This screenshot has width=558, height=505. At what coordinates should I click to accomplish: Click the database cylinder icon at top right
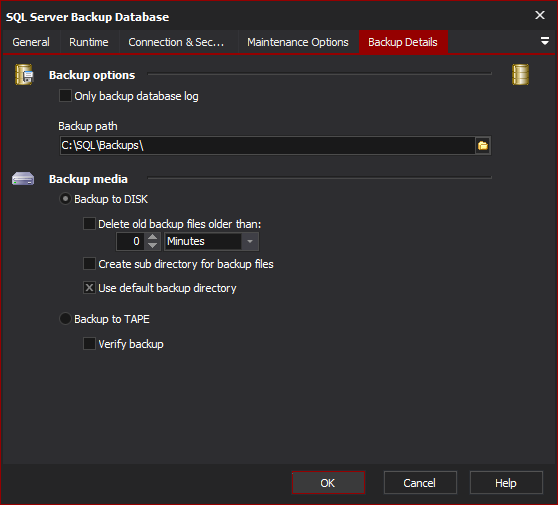[520, 74]
